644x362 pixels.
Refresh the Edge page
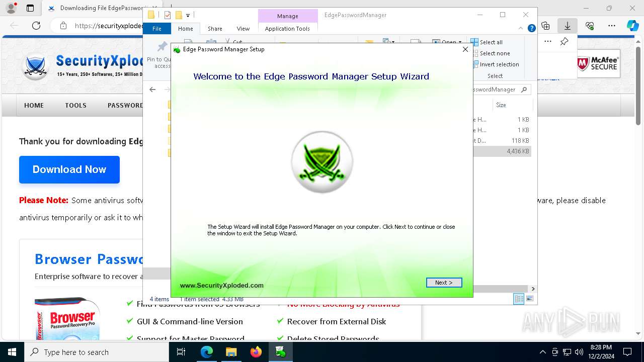(x=36, y=26)
